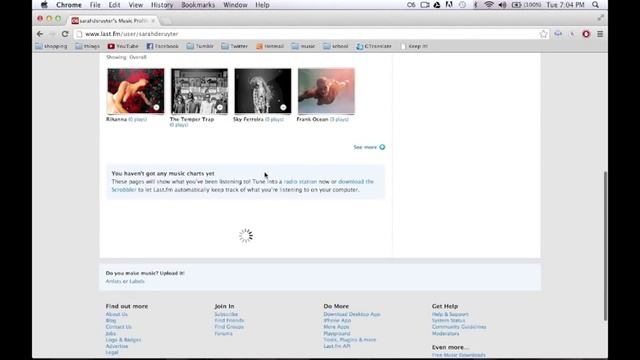Viewport: 640px width, 360px height.
Task: Open the Logo & Badges footer link
Action: pos(123,340)
